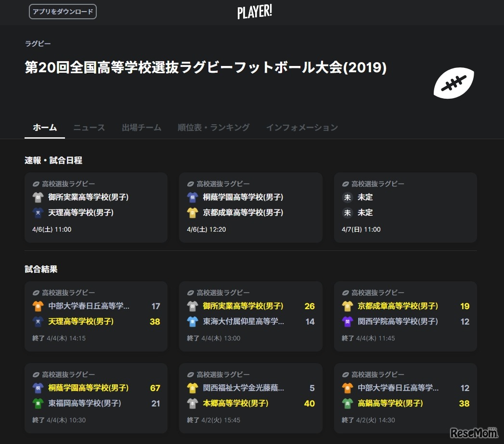
Task: Click the rugby ball icon on 4/7 match card
Action: pyautogui.click(x=346, y=183)
